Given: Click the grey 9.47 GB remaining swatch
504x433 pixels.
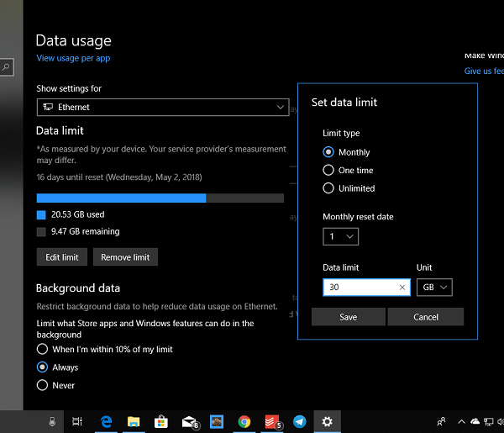Looking at the screenshot, I should click(x=41, y=232).
